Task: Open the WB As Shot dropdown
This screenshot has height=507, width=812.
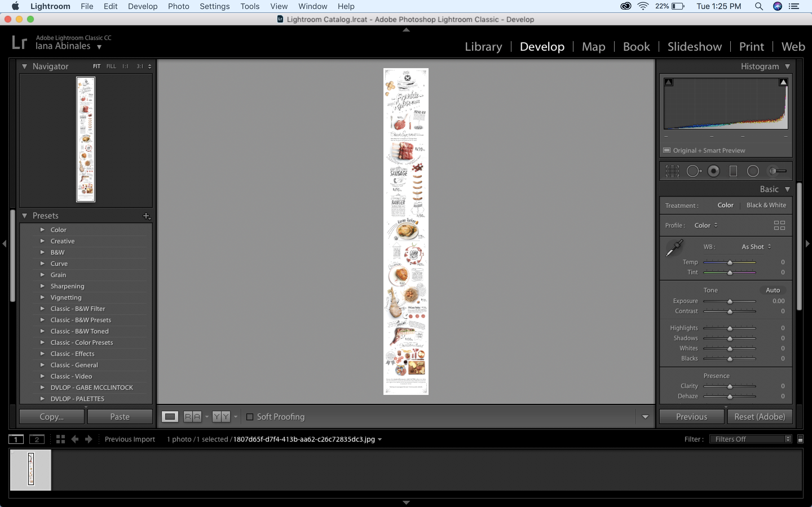Action: point(756,247)
